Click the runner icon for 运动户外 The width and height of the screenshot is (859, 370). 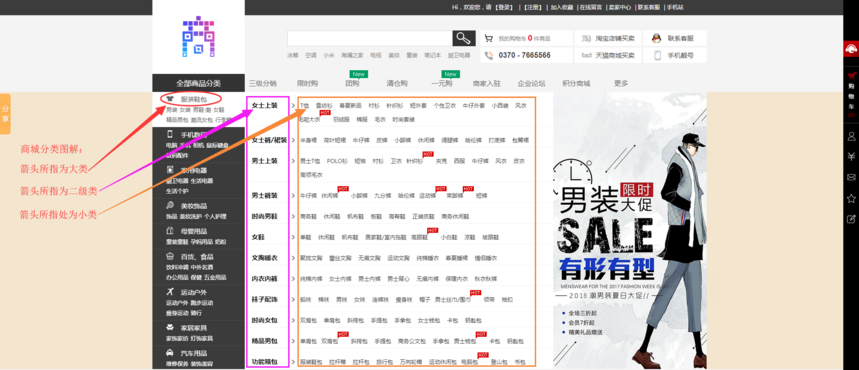tap(170, 292)
